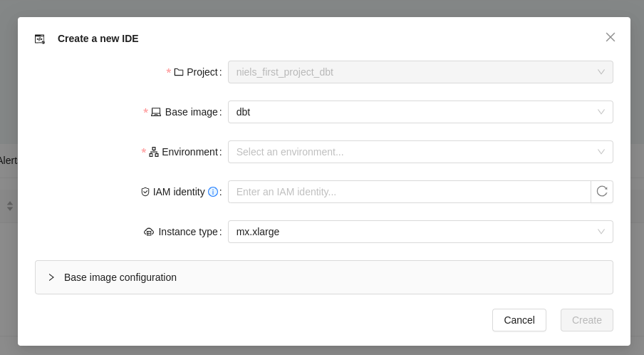Screen dimensions: 644x355
Task: Click the info icon next to IAM identity
Action: pyautogui.click(x=213, y=192)
